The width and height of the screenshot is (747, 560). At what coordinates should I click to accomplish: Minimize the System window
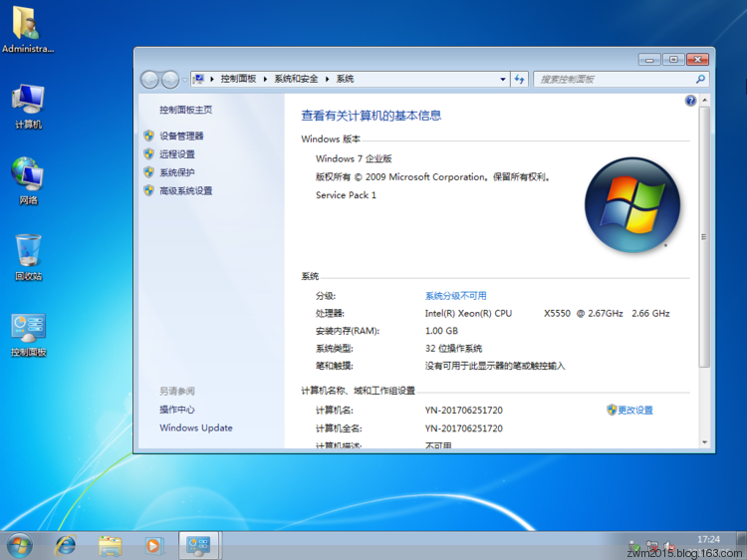(649, 59)
